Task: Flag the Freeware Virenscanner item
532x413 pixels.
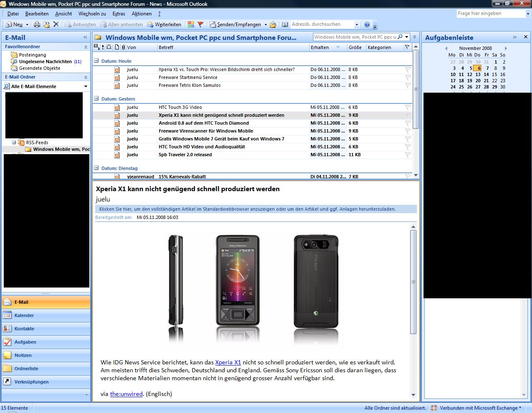Action: (408, 131)
